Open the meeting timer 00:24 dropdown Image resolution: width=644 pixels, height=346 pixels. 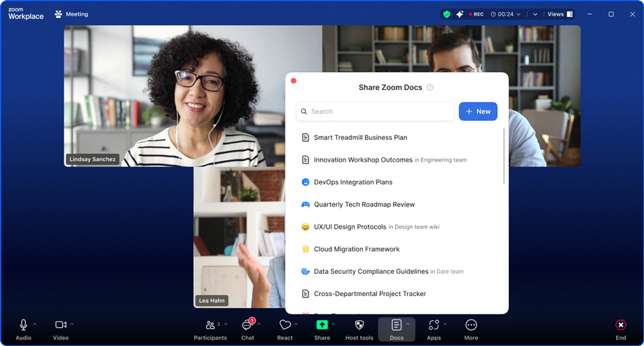[x=506, y=14]
